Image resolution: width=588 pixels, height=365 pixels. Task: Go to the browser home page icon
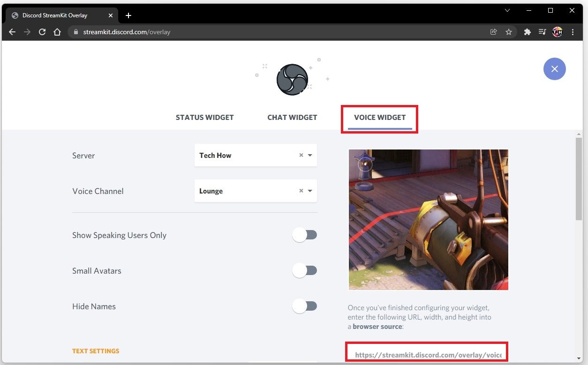(x=57, y=32)
